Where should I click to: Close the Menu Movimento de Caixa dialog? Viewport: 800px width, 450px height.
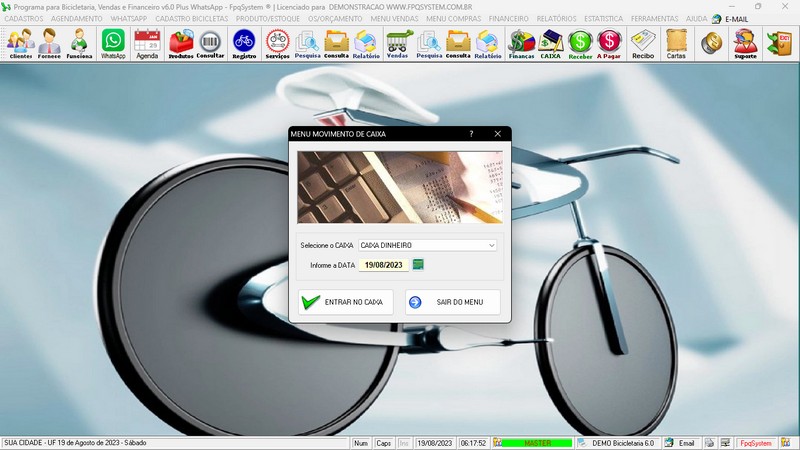point(497,134)
